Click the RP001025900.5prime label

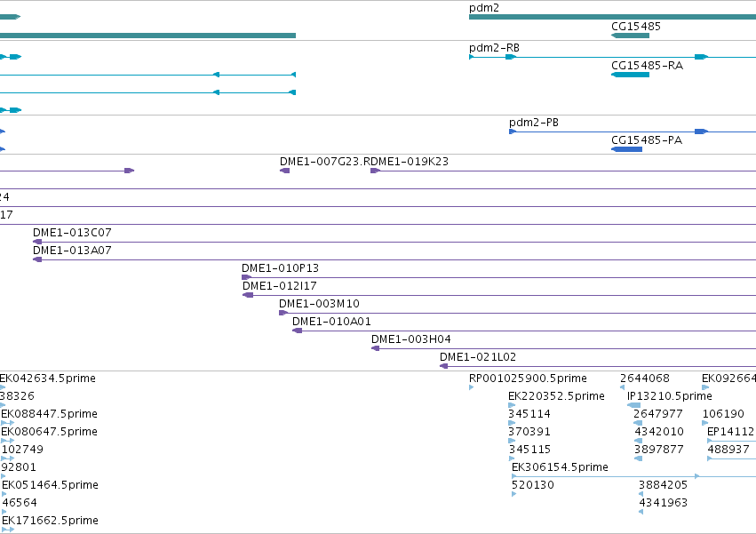tap(528, 379)
